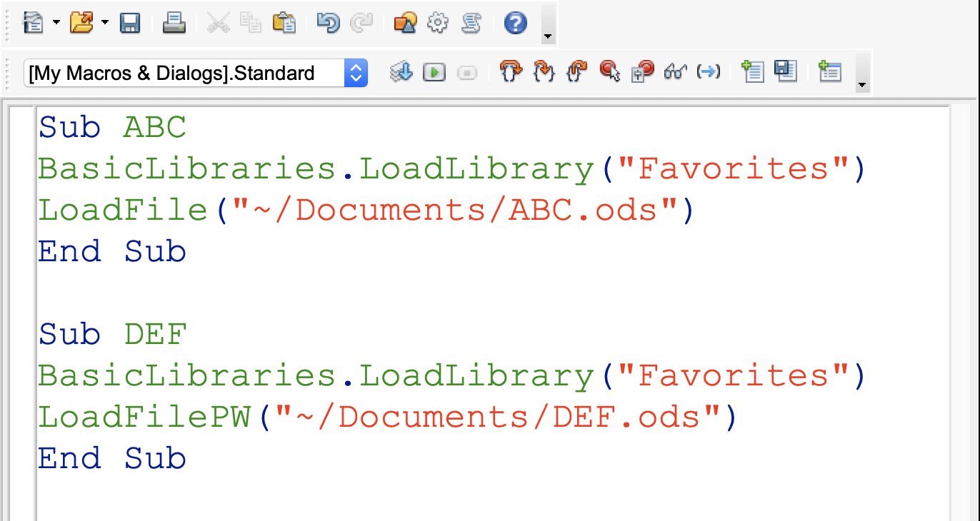Image resolution: width=980 pixels, height=521 pixels.
Task: Toggle breakpoint on the current line
Action: pos(609,71)
